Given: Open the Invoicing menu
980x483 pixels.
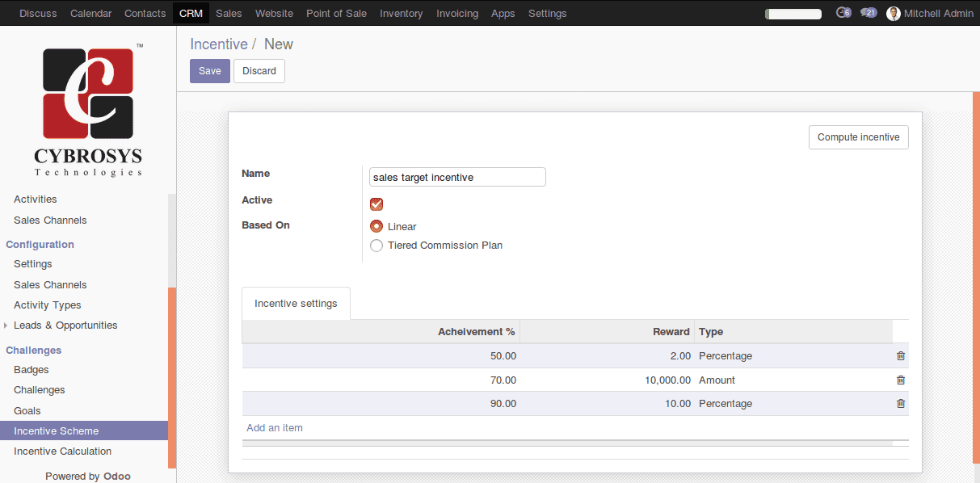Looking at the screenshot, I should point(457,14).
